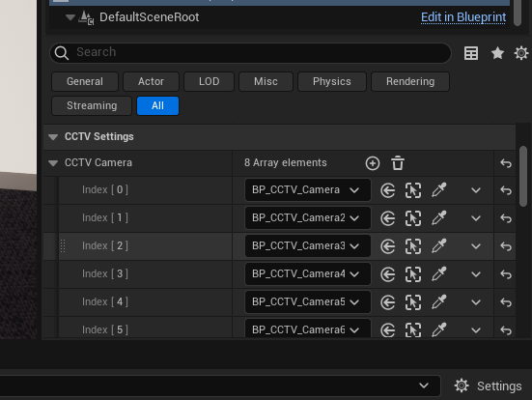The image size is (532, 400).
Task: Show favorites star filter in details
Action: tap(497, 53)
